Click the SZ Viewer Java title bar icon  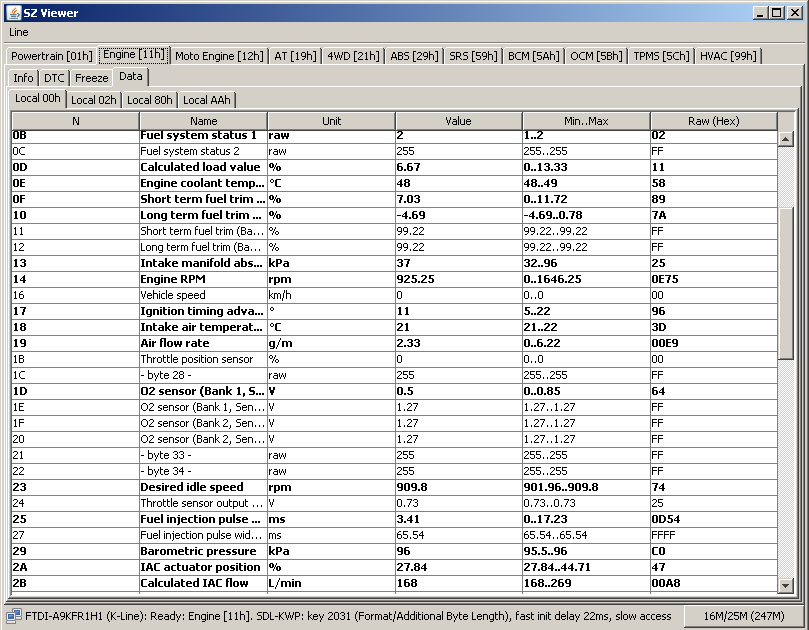point(14,12)
